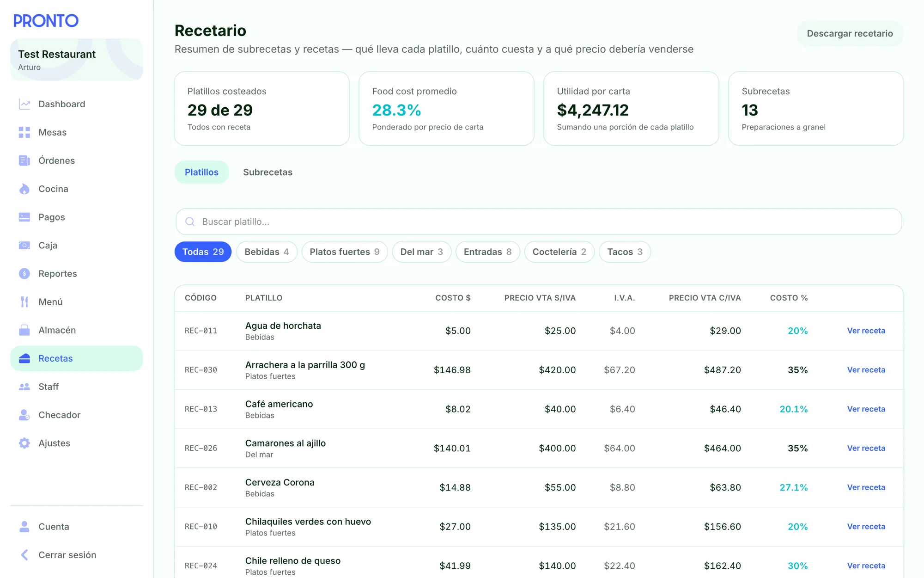Open Ver receta for Café americano
This screenshot has height=578, width=924.
(x=866, y=409)
